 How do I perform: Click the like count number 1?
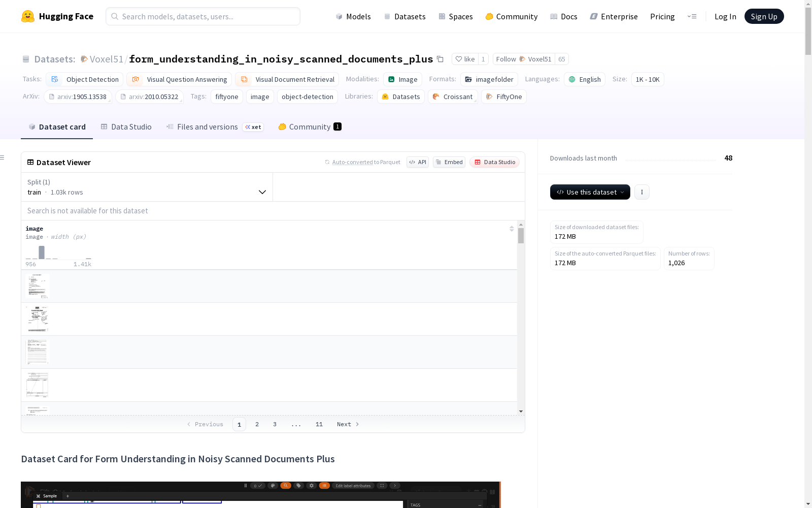pos(483,59)
